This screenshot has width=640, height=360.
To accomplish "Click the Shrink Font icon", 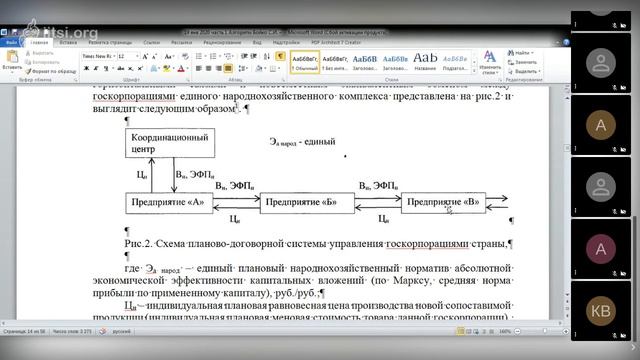I will tap(154, 56).
